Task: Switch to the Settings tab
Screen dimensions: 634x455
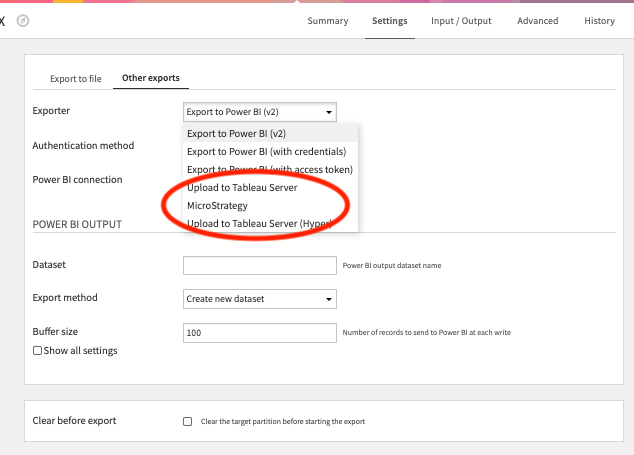Action: [x=389, y=21]
